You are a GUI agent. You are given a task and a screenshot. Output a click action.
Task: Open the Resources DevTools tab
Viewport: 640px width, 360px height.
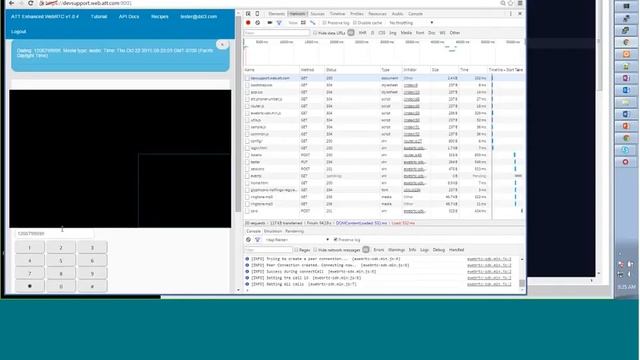(377, 14)
